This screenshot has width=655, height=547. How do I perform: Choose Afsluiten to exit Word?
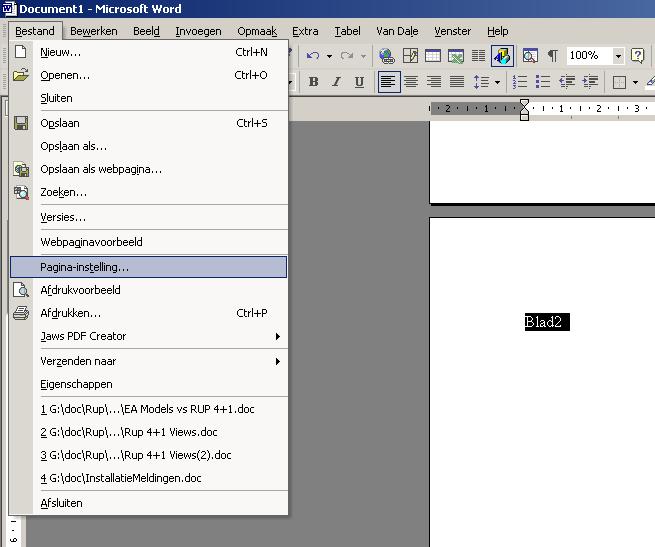(x=62, y=503)
